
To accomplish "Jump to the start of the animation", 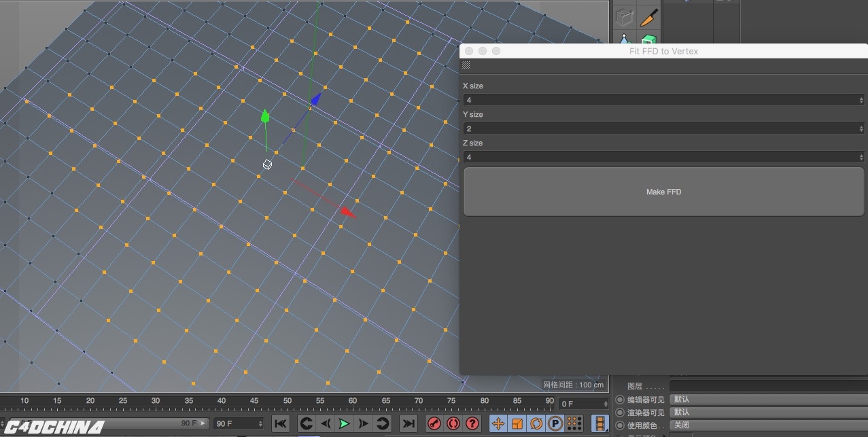I will tap(280, 423).
